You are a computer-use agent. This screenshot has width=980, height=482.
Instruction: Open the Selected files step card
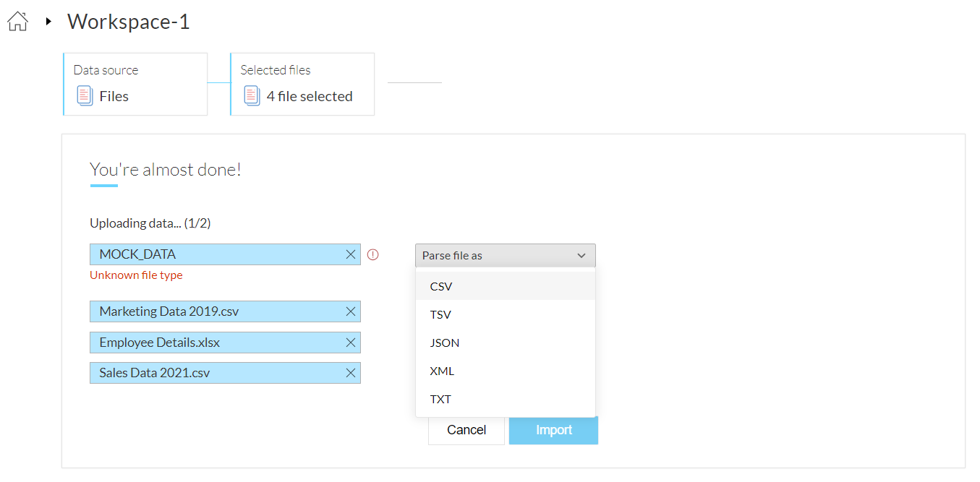pos(302,84)
